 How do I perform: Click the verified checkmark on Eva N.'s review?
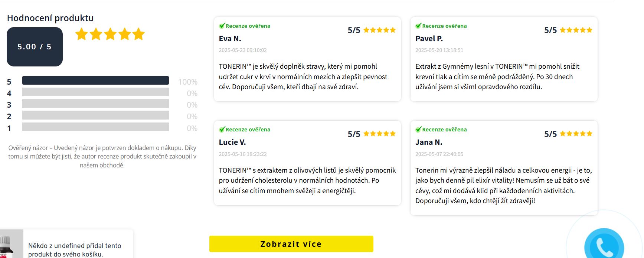click(x=222, y=26)
